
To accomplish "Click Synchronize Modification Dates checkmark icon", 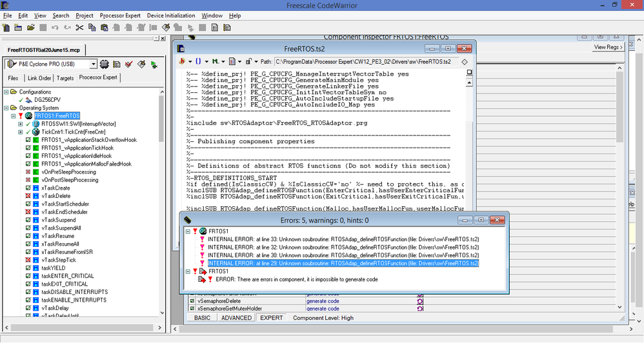I will coord(129,64).
